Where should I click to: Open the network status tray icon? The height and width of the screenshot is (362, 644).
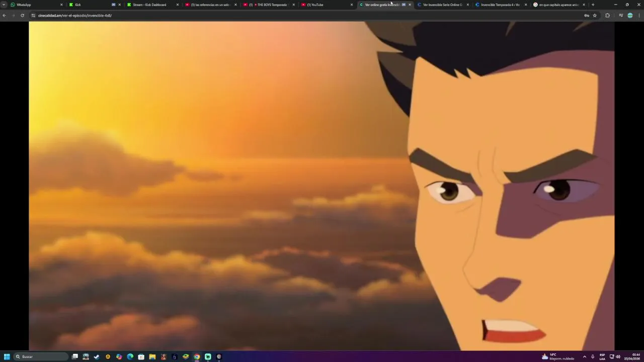[612, 356]
